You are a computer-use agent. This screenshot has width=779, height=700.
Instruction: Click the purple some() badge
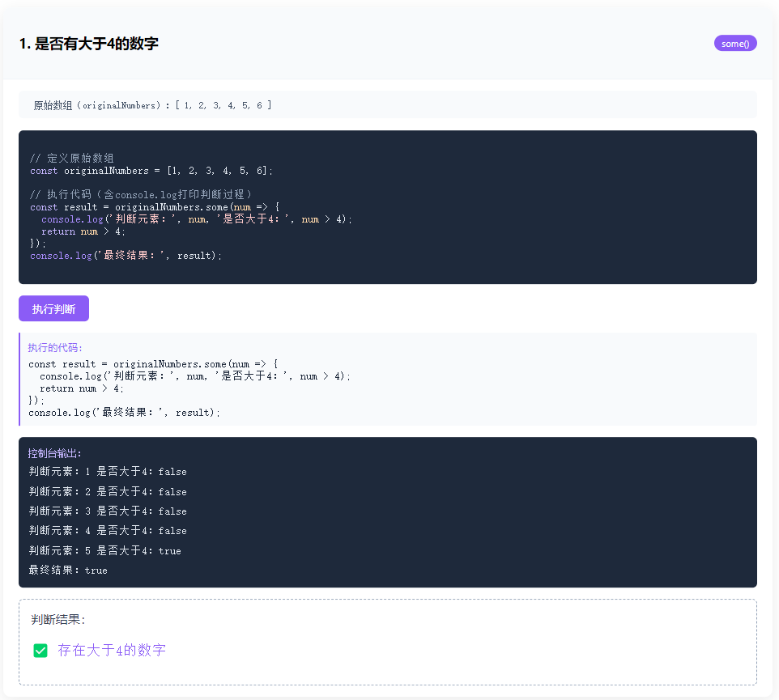coord(734,43)
